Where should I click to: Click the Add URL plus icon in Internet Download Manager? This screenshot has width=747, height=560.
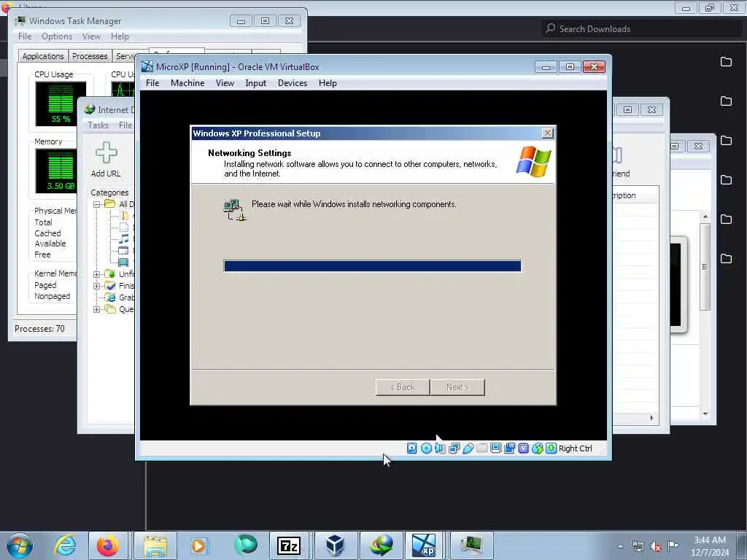107,153
